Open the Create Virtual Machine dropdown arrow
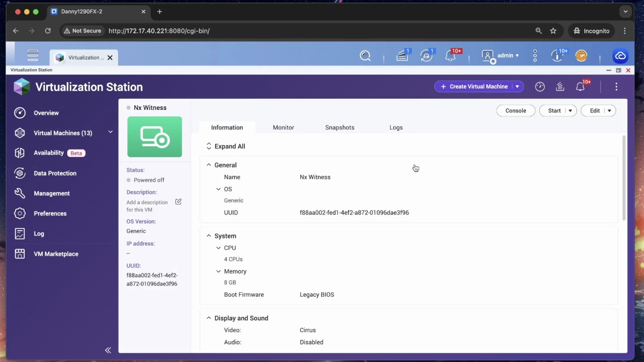644x362 pixels. click(517, 87)
